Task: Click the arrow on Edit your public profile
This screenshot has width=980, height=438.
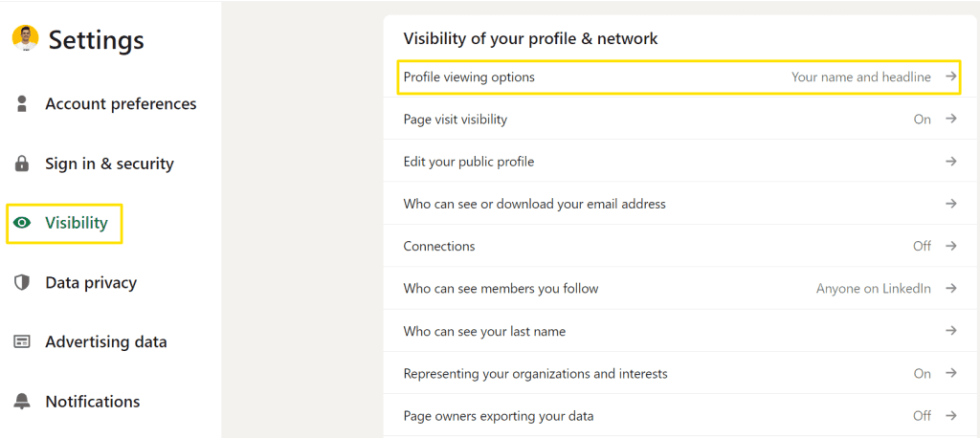Action: tap(950, 162)
